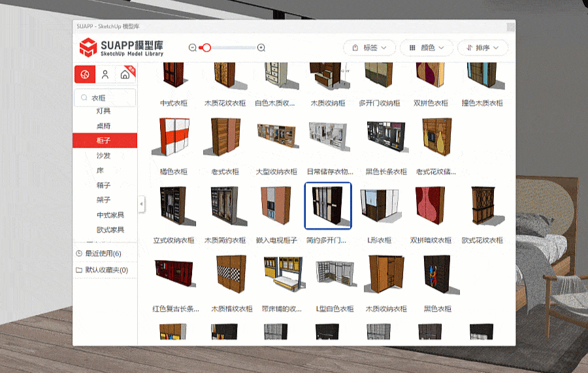Click the 木质收纳柜 label text
The width and height of the screenshot is (588, 373).
[328, 103]
